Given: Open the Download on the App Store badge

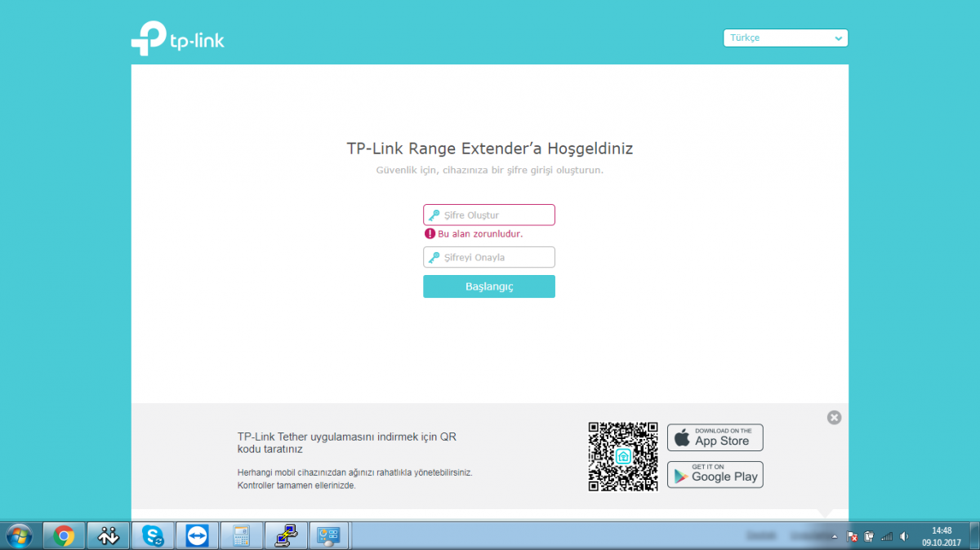Looking at the screenshot, I should (x=715, y=437).
